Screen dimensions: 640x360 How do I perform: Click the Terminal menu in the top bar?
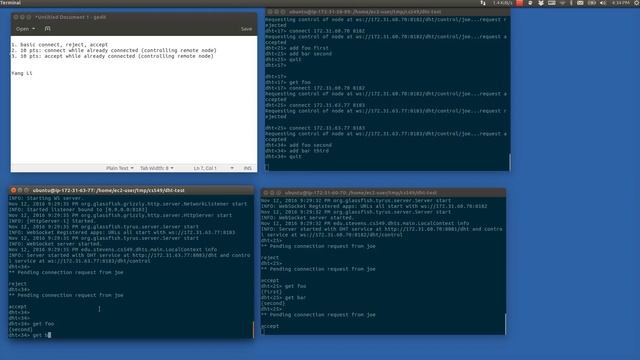(x=11, y=3)
